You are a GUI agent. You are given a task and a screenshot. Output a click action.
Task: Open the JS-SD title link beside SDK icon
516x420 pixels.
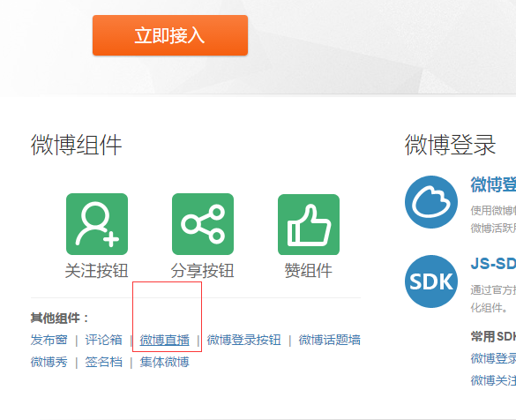point(493,264)
